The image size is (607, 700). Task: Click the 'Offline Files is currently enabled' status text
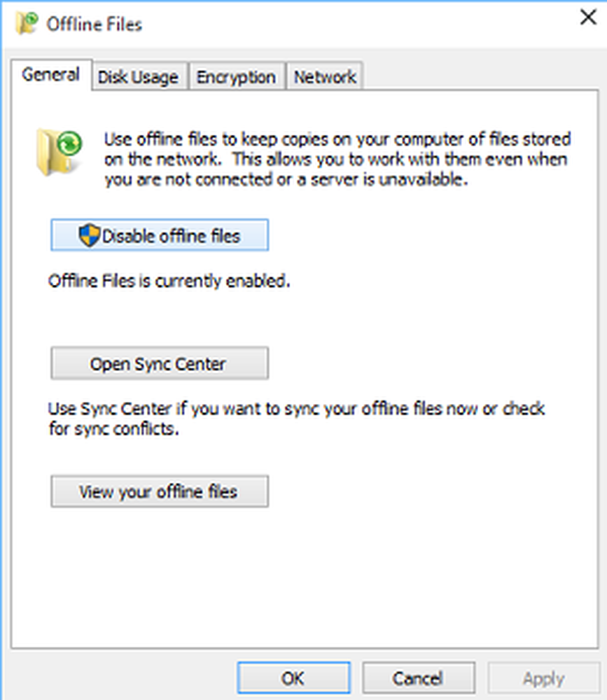pyautogui.click(x=169, y=281)
